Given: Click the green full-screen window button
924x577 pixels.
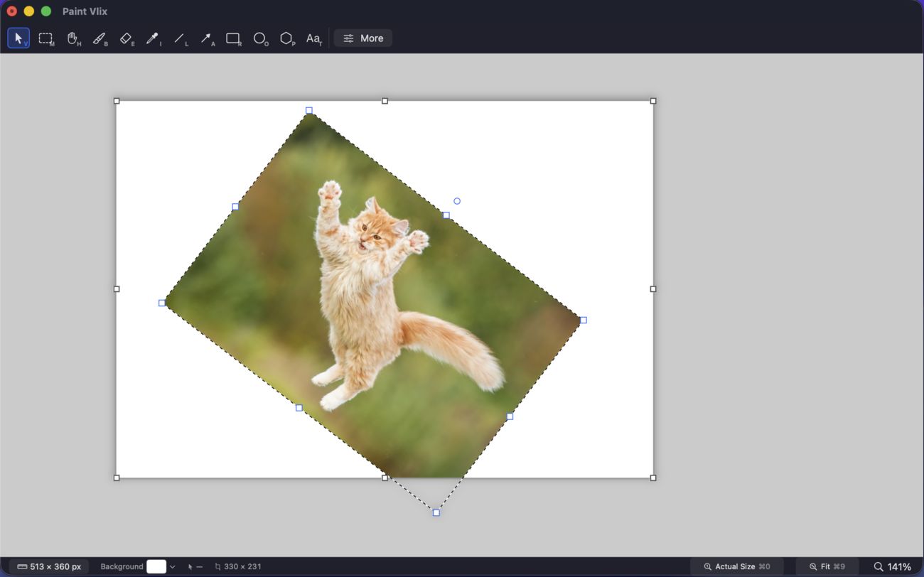Looking at the screenshot, I should pyautogui.click(x=46, y=11).
